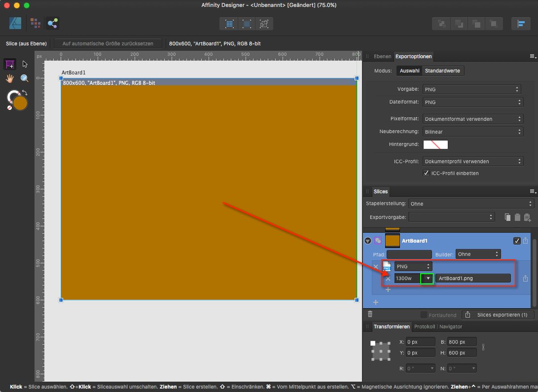This screenshot has width=538, height=392.
Task: Toggle the ArtBoard1 export checkbox
Action: tap(517, 241)
